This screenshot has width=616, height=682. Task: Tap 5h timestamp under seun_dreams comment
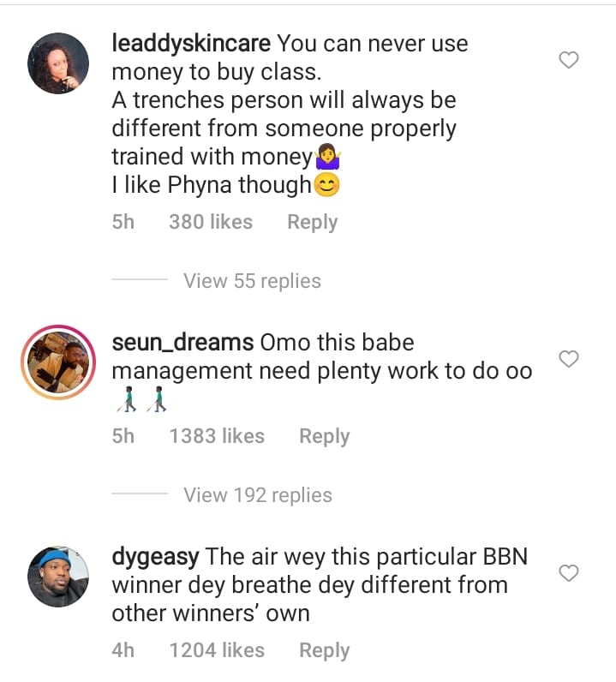(x=123, y=436)
